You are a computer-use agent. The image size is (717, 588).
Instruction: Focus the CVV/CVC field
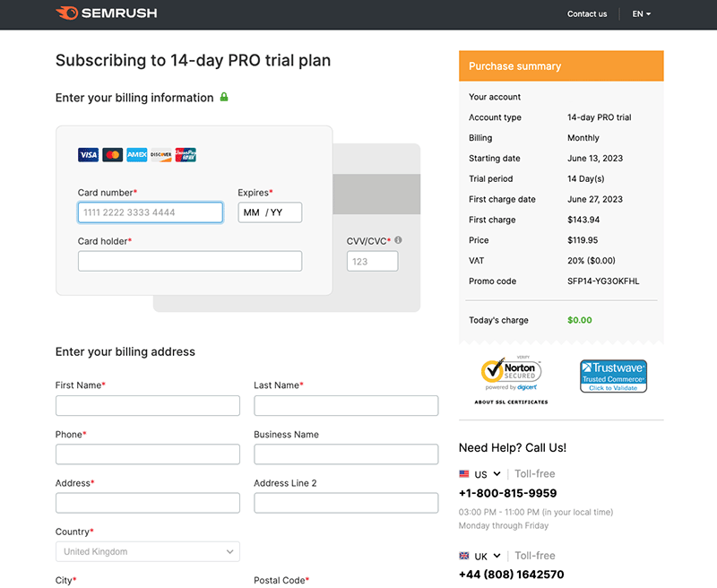[372, 261]
